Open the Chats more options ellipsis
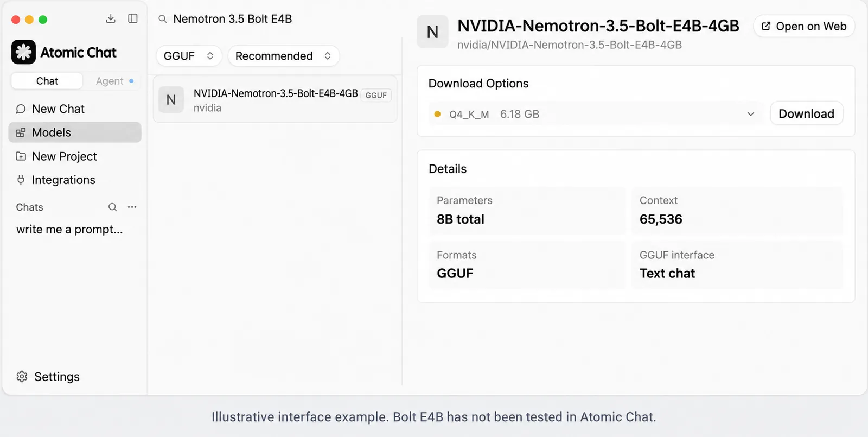The height and width of the screenshot is (437, 868). pos(132,207)
